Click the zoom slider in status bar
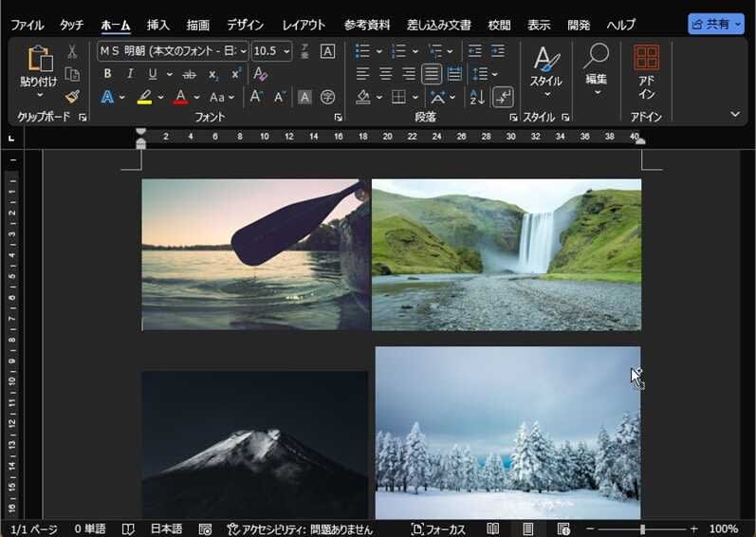 (x=642, y=528)
